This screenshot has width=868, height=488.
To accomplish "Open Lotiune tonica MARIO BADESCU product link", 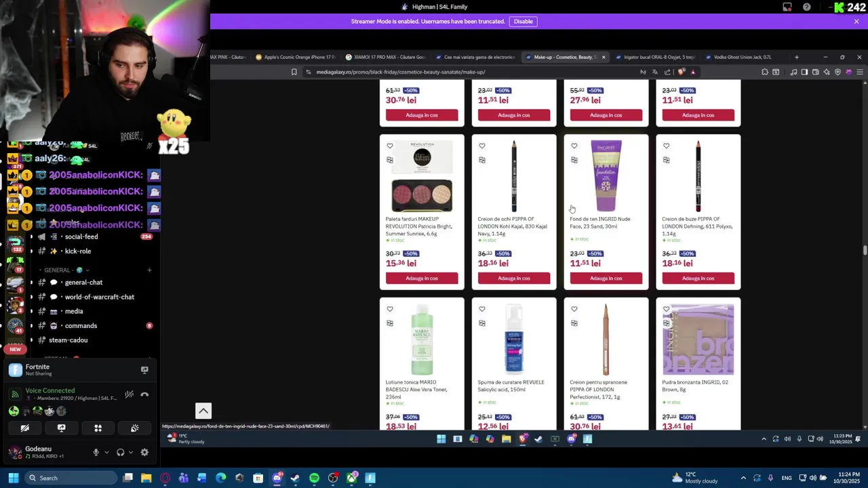I will click(x=416, y=390).
